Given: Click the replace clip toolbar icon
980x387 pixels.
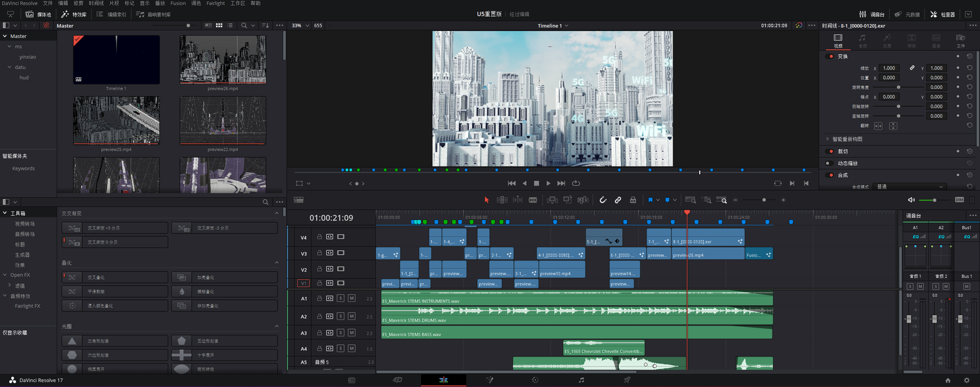Looking at the screenshot, I should click(583, 200).
